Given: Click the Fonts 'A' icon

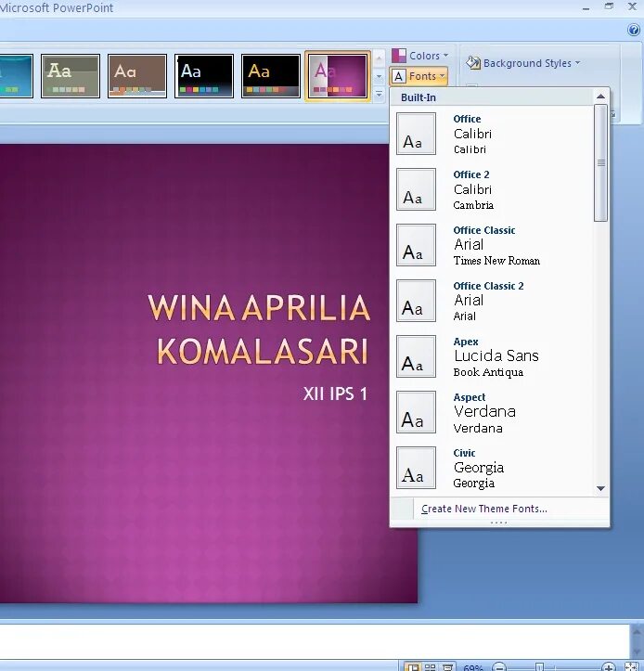Looking at the screenshot, I should pyautogui.click(x=398, y=77).
